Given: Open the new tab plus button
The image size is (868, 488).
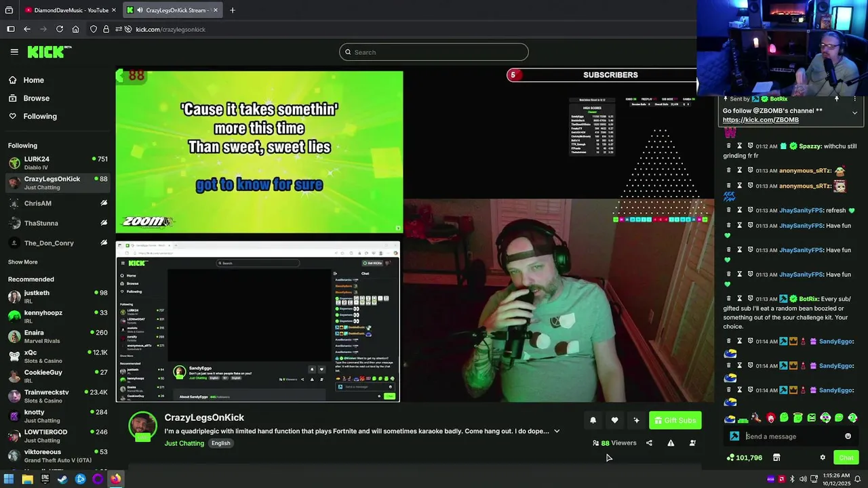Looking at the screenshot, I should pyautogui.click(x=233, y=10).
